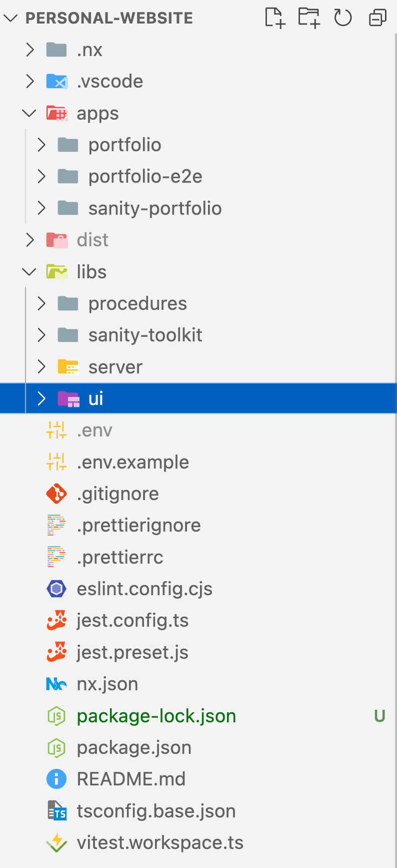The height and width of the screenshot is (868, 397).
Task: Click the Jest icon for jest.config.ts
Action: [x=56, y=621]
